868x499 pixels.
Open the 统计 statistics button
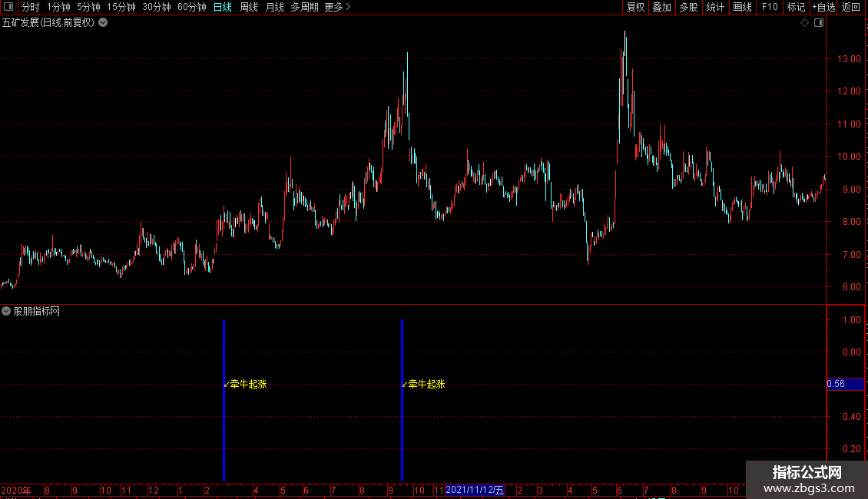click(715, 7)
